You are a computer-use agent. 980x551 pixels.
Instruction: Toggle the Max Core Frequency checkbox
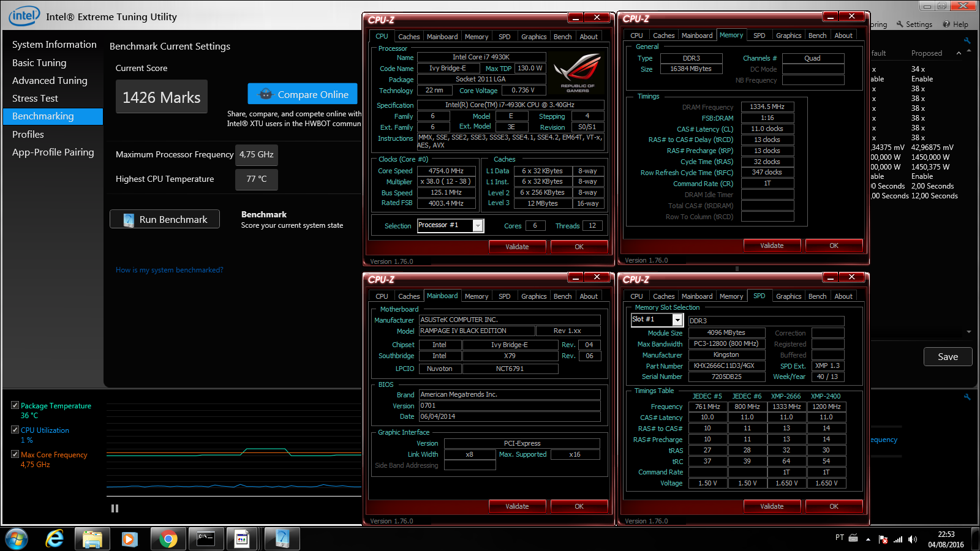pos(15,454)
